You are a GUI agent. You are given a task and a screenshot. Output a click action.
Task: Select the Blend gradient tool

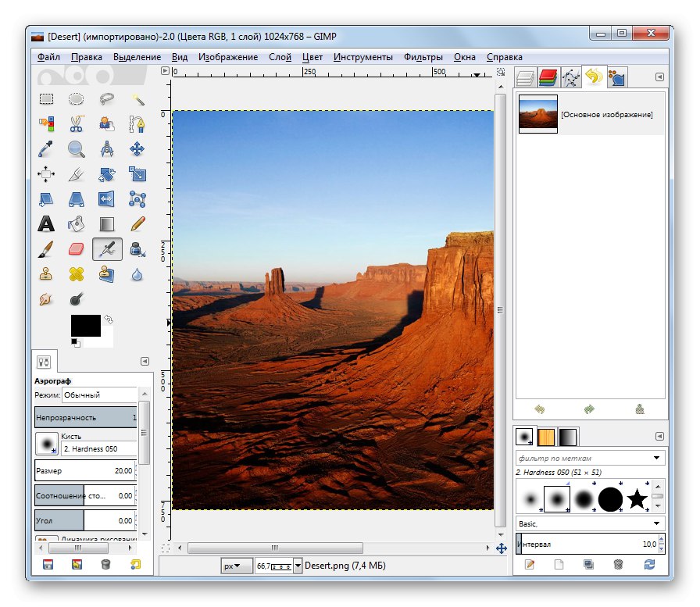(x=107, y=224)
